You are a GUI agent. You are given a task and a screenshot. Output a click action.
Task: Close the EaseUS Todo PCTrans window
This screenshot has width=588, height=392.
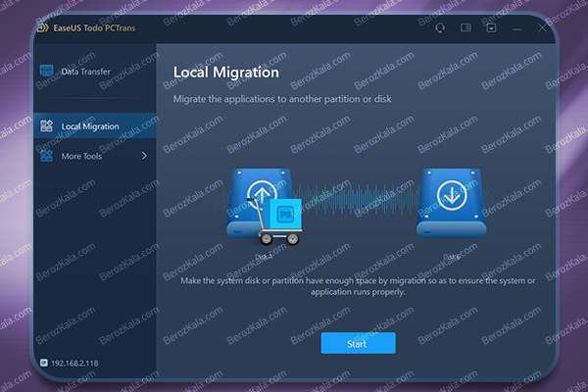click(x=542, y=27)
